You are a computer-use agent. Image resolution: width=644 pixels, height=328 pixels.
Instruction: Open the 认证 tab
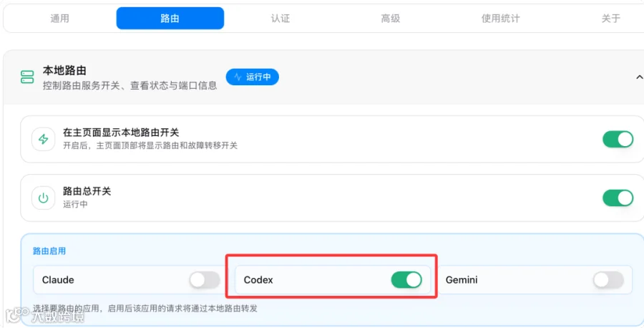(x=280, y=19)
